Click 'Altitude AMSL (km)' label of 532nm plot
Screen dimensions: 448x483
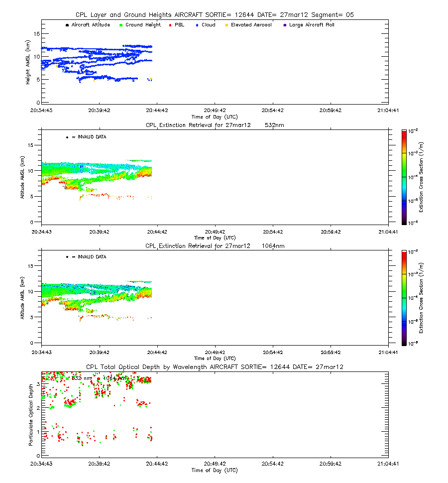(x=22, y=177)
